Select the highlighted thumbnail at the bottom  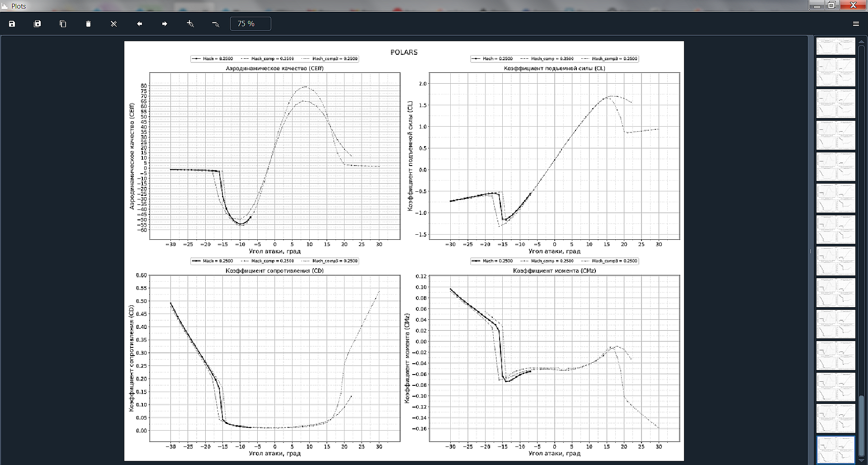[835, 450]
